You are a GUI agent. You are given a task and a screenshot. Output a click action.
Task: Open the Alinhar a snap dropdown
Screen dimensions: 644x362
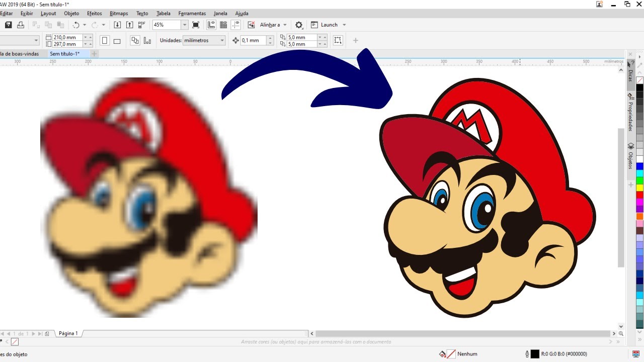273,25
